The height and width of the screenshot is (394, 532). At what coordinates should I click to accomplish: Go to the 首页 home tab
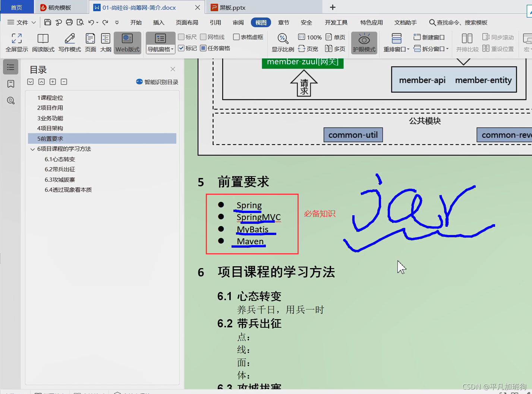click(16, 7)
